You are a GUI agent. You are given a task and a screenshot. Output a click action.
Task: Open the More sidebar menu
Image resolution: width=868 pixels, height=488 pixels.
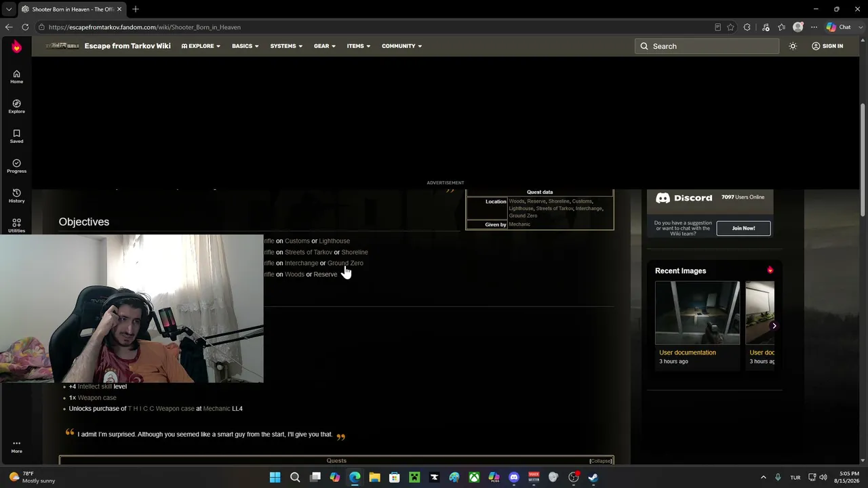tap(16, 446)
